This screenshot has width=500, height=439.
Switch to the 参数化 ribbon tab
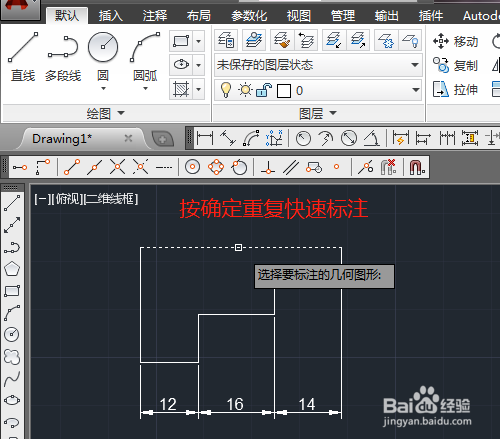pyautogui.click(x=249, y=16)
